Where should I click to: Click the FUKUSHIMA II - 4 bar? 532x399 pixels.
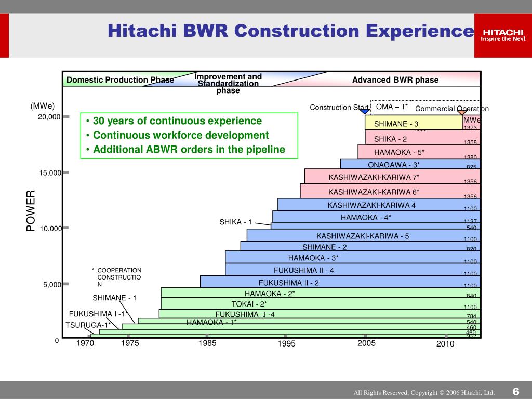pos(353,270)
